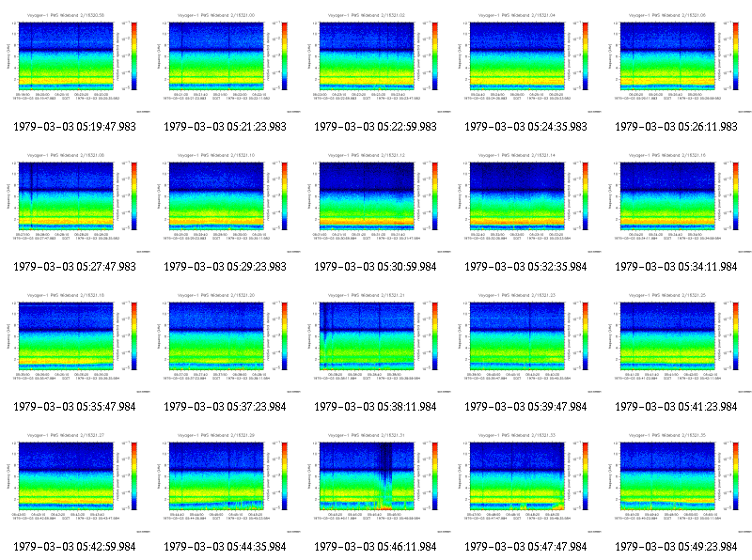752x560 pixels.
Task: Open the 05:26:11.983 spectrogram thumbnail
Action: click(x=677, y=61)
